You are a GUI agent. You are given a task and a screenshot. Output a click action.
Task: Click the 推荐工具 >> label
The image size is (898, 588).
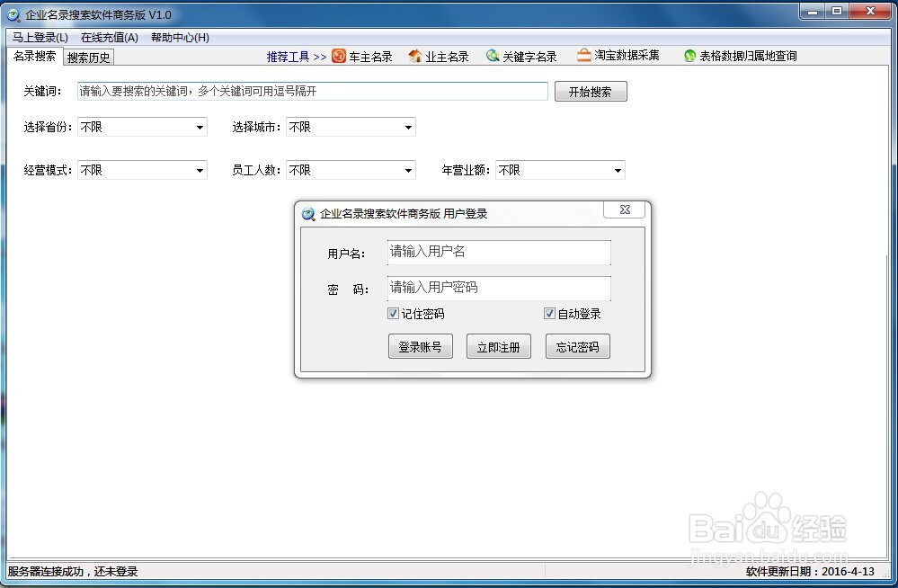click(x=297, y=57)
